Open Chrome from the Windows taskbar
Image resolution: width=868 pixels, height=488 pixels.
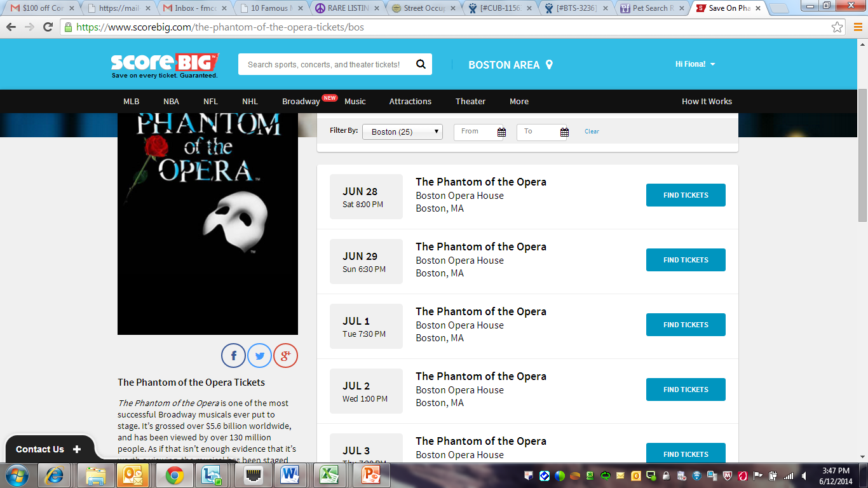tap(175, 475)
